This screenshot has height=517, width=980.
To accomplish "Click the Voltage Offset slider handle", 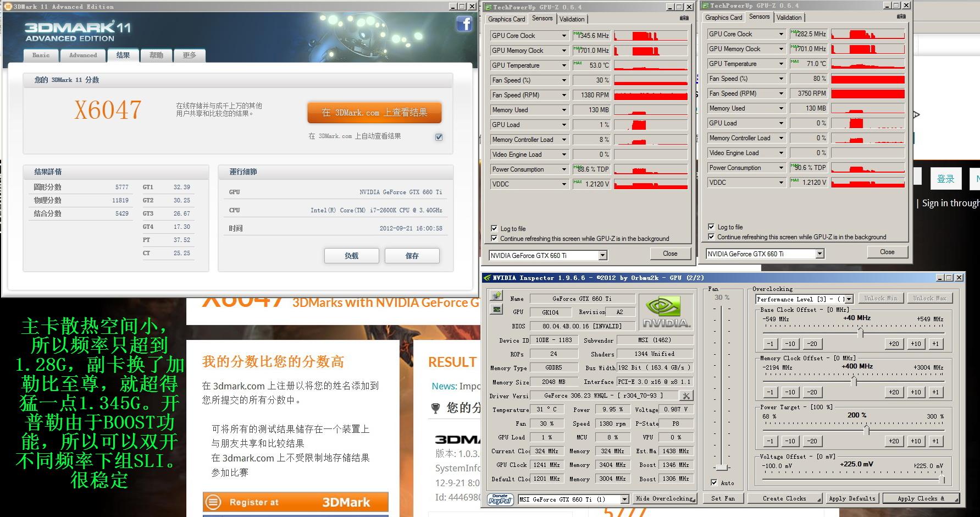I will 943,479.
